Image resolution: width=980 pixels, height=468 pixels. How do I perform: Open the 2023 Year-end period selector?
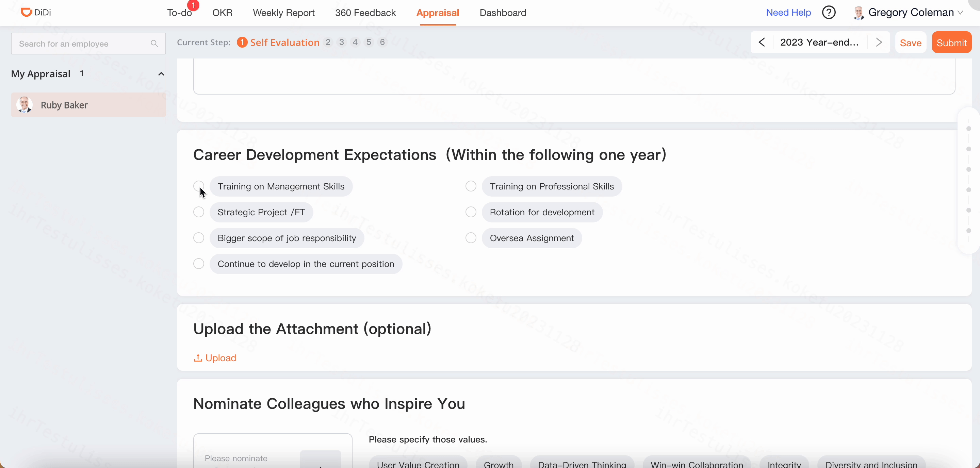pyautogui.click(x=819, y=42)
